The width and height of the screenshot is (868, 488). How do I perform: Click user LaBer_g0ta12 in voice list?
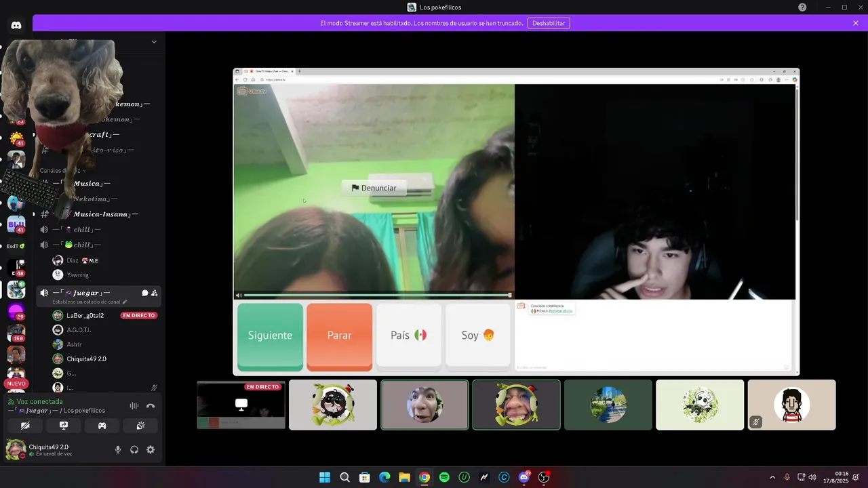tap(85, 315)
